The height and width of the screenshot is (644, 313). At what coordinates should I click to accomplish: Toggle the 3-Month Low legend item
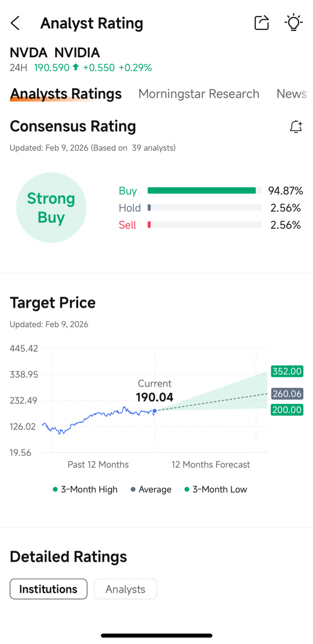point(216,489)
